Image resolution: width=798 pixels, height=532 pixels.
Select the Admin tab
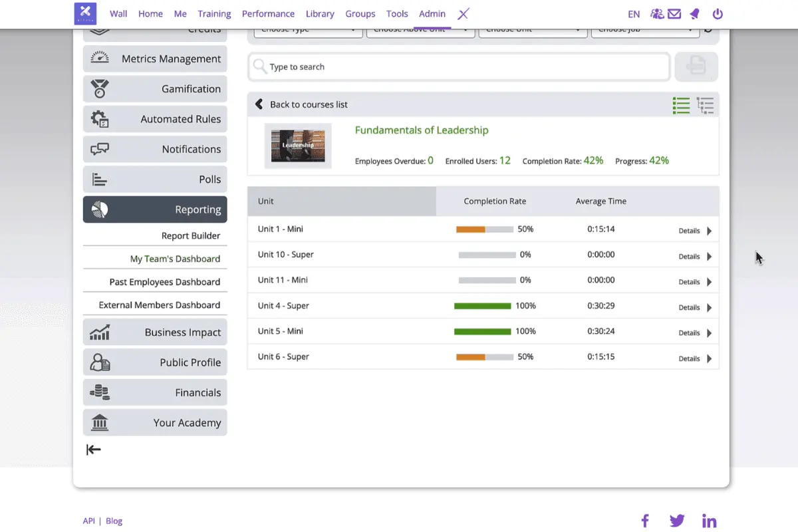tap(432, 13)
